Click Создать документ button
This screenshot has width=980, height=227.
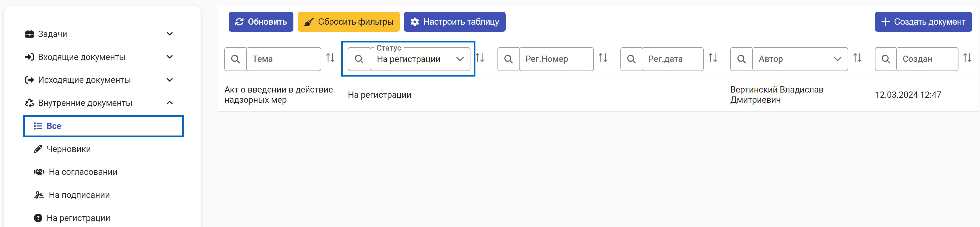point(923,22)
